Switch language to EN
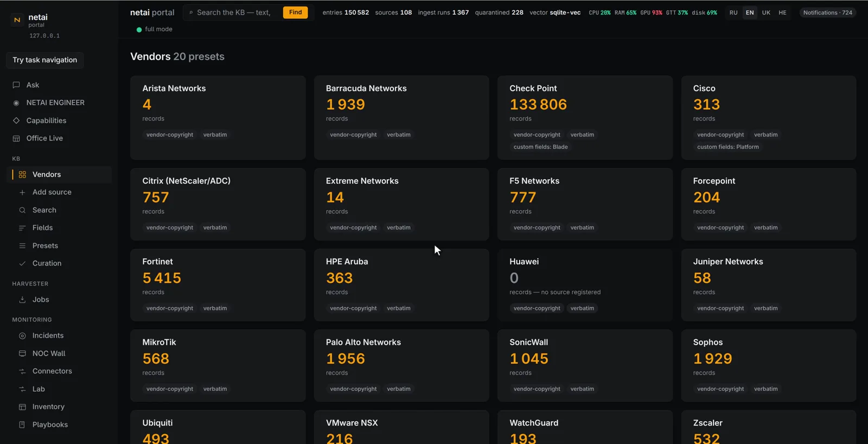Image resolution: width=868 pixels, height=444 pixels. click(750, 12)
